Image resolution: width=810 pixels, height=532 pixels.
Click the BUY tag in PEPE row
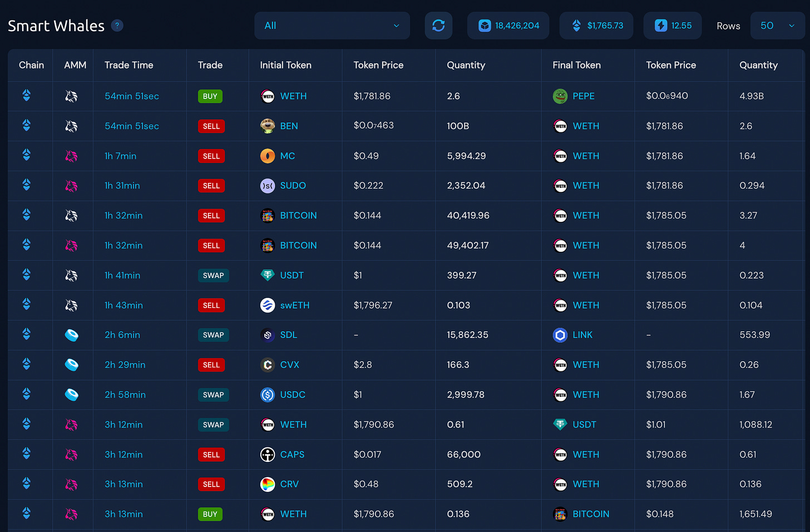(210, 96)
